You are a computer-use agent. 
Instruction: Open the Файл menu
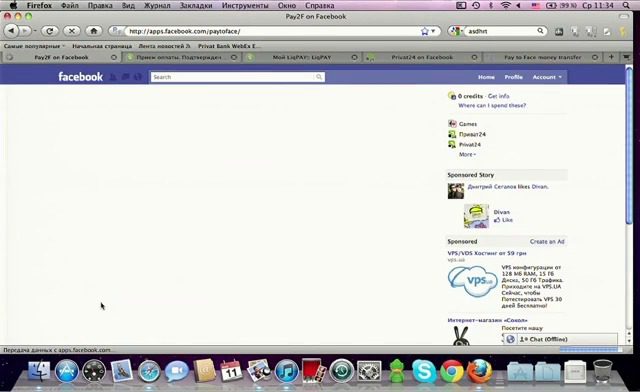[x=70, y=6]
